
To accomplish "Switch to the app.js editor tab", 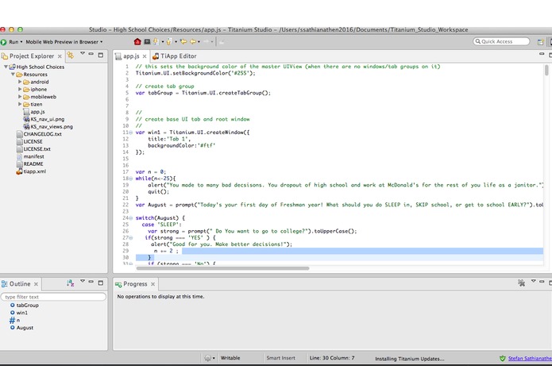I will coord(131,56).
